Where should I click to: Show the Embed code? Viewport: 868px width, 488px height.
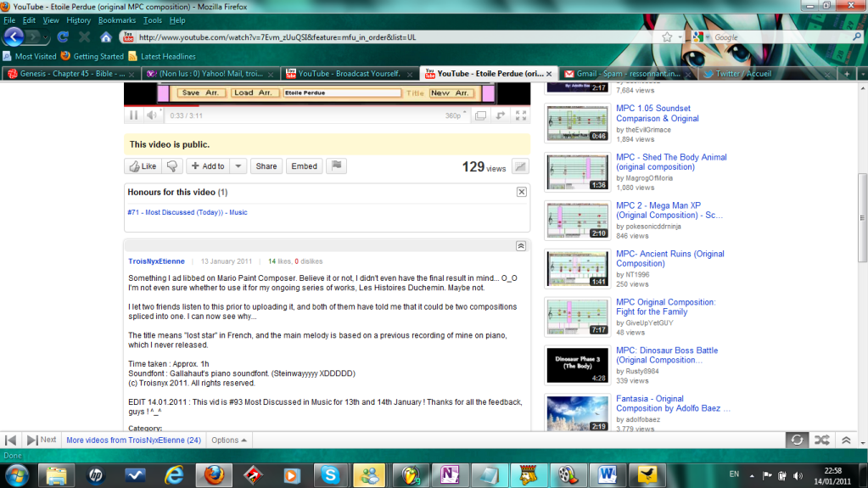[304, 166]
